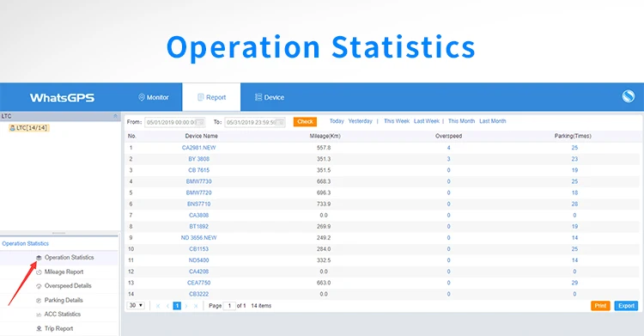
Task: Open device BNS7710
Action: point(199,204)
